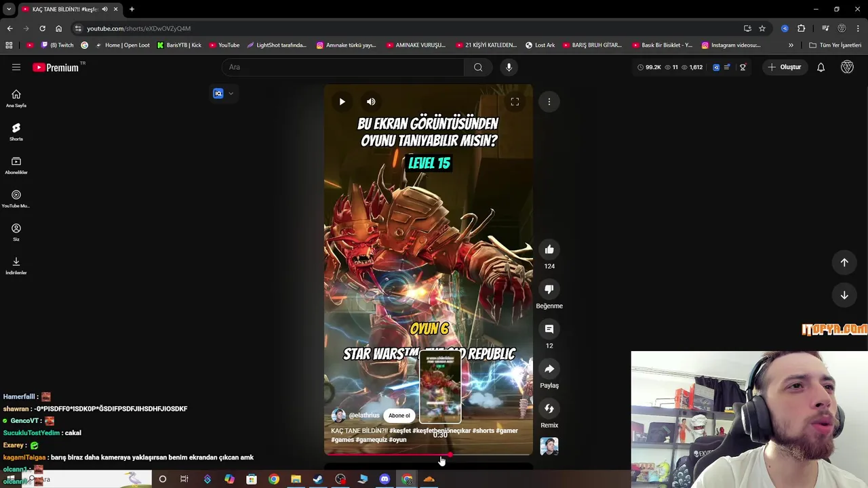Image resolution: width=868 pixels, height=488 pixels.
Task: Open LightShot tarafında bookmark
Action: [x=277, y=45]
